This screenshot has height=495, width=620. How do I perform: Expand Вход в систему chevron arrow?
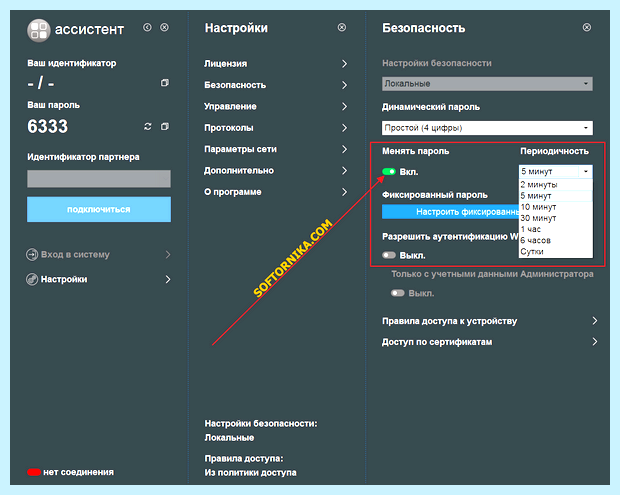coord(168,254)
